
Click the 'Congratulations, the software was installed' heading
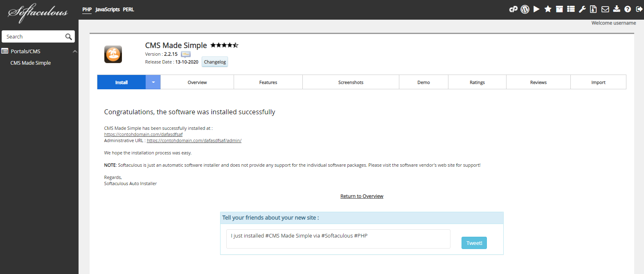point(189,112)
